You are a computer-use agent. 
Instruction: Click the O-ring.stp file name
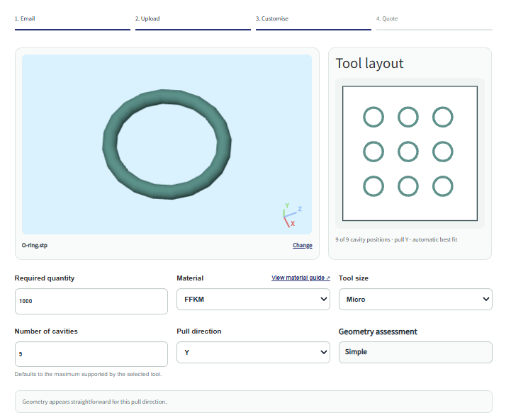click(35, 245)
